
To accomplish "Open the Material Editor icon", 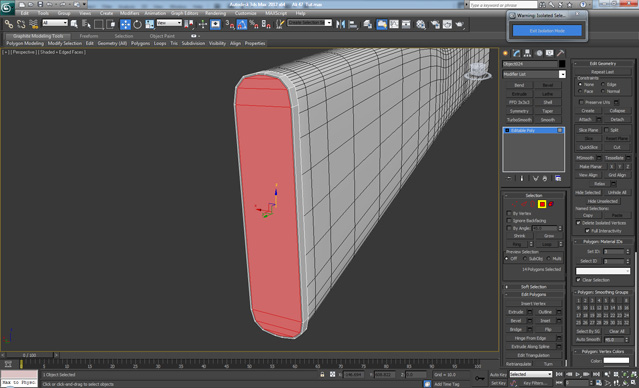I will click(x=421, y=24).
